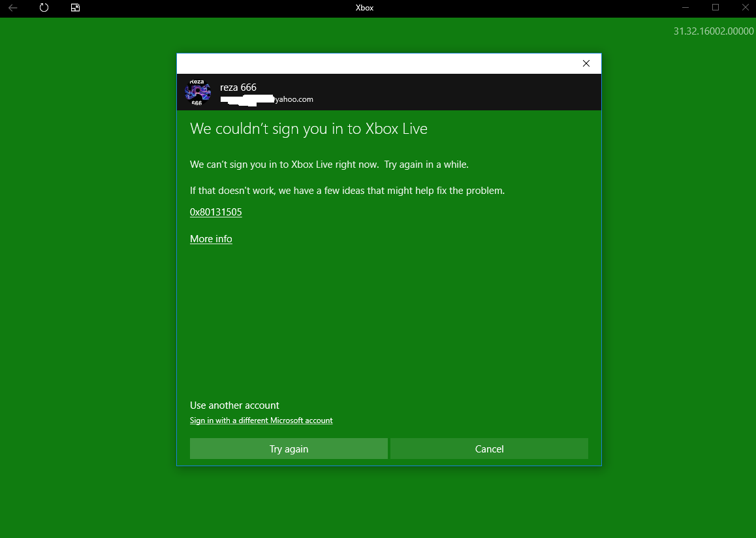Click heading We couldn't sign you in
756x538 pixels.
click(309, 129)
